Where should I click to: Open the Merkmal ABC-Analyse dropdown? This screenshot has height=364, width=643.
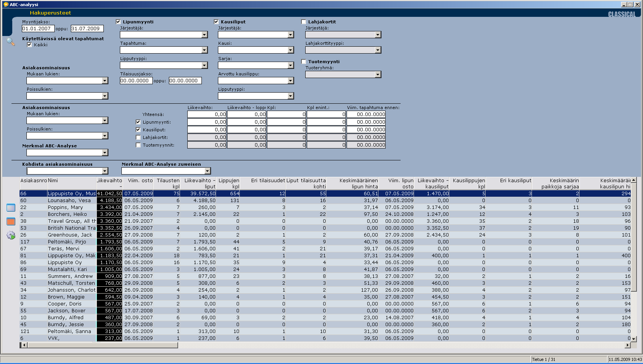(105, 153)
